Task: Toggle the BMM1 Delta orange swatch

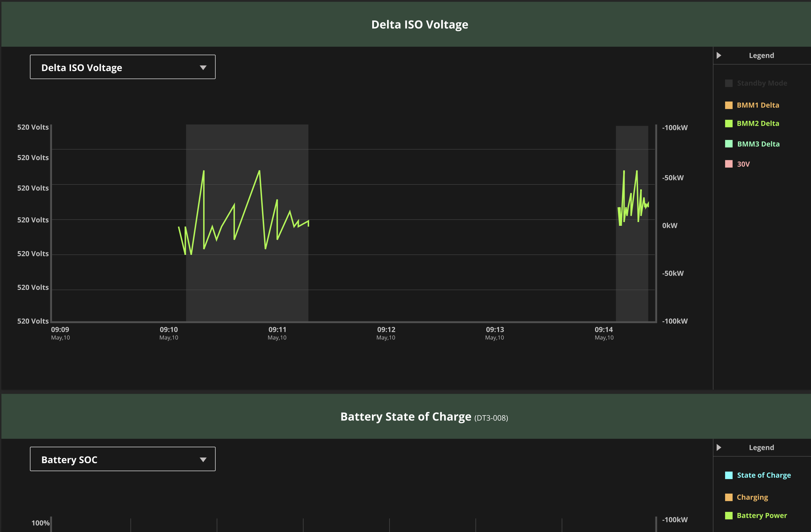Action: [729, 105]
